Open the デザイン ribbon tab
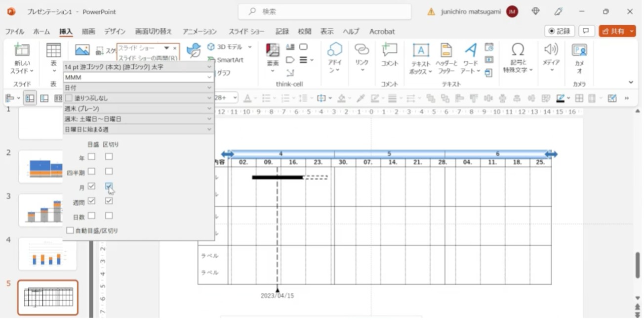Image resolution: width=644 pixels, height=320 pixels. (x=115, y=31)
